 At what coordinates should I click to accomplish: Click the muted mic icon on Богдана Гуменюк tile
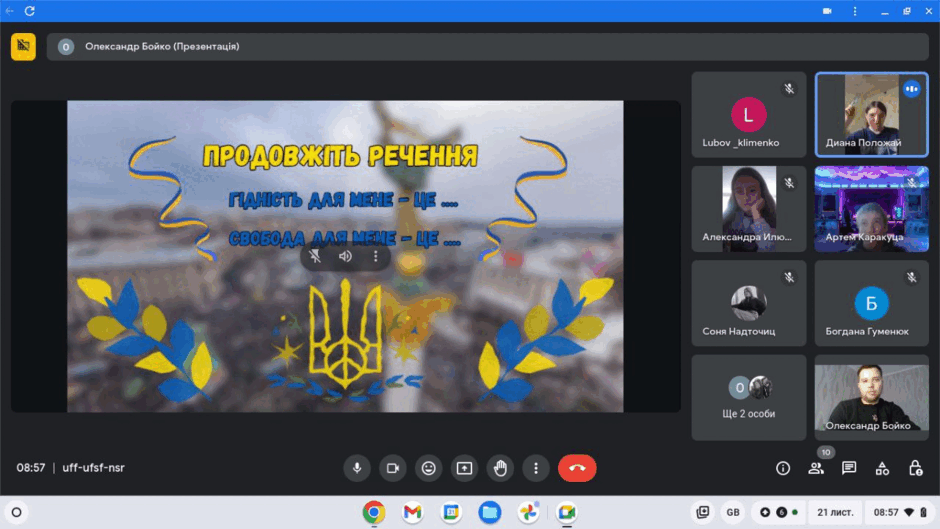(912, 277)
